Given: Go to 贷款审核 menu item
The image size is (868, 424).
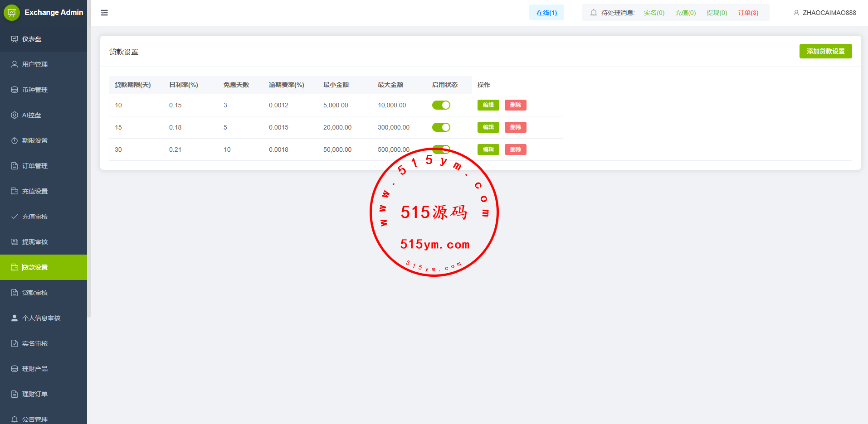Looking at the screenshot, I should 35,293.
